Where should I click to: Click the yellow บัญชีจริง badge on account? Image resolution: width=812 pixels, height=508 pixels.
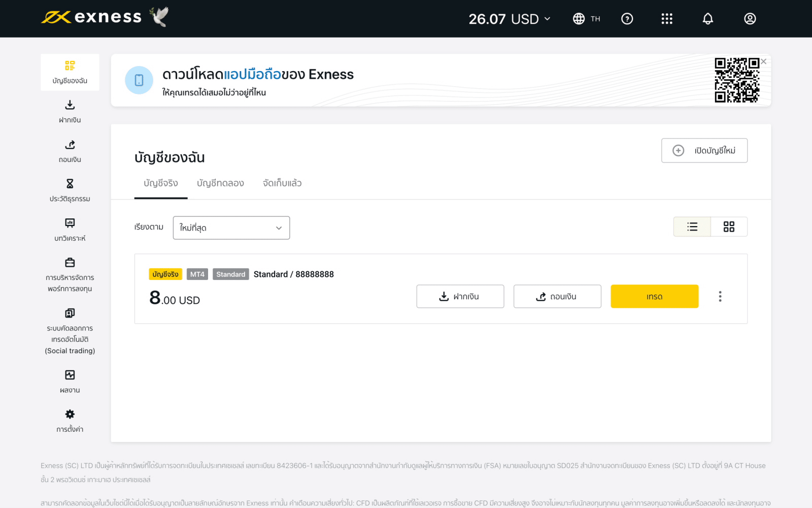(165, 274)
